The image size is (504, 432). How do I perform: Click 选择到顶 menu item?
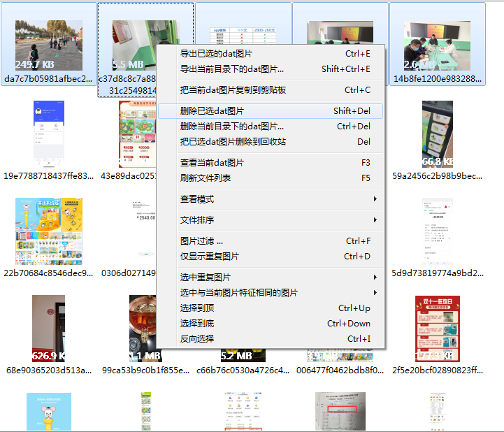[x=271, y=308]
